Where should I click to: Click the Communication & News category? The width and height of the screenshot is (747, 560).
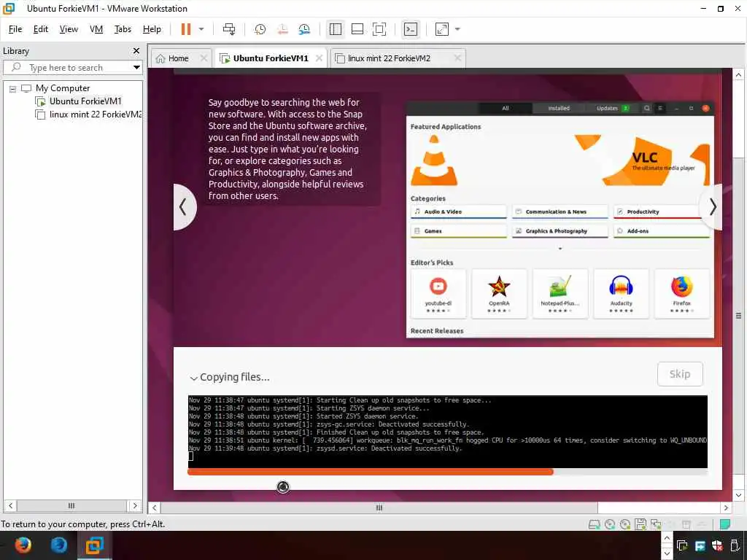[560, 211]
